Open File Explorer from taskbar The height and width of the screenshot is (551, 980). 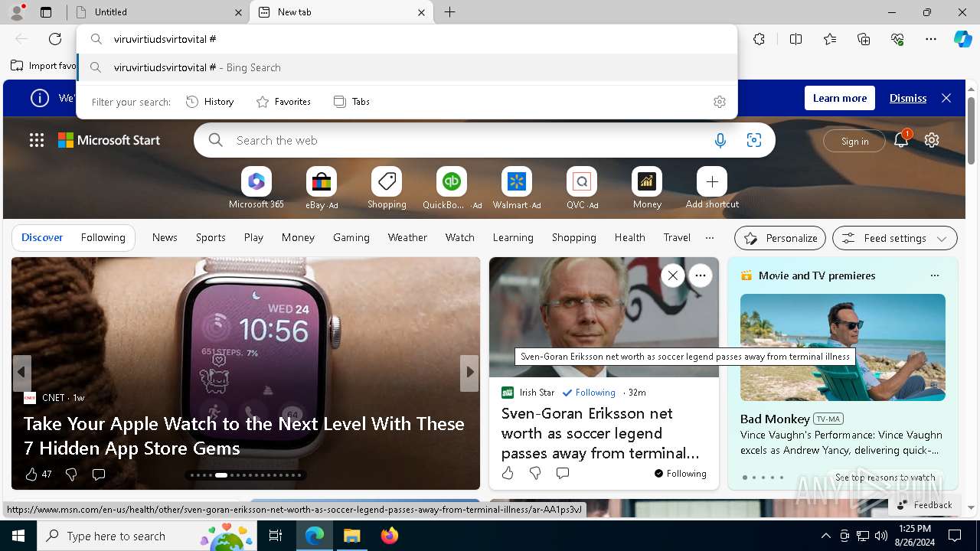(x=351, y=536)
